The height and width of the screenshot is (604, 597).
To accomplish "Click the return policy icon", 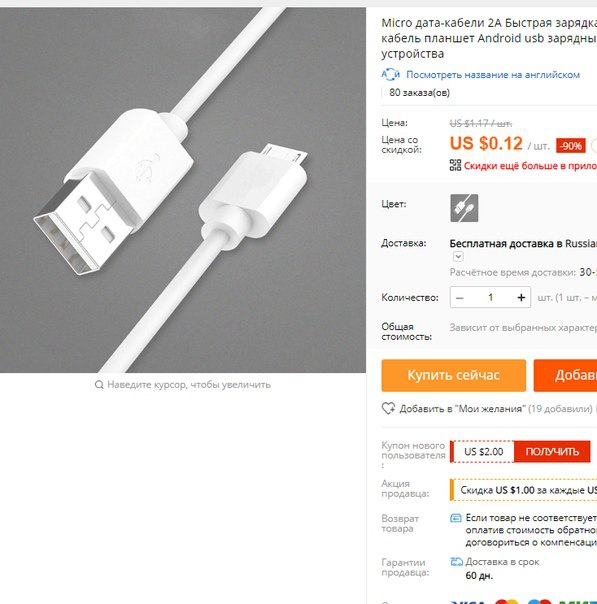I will pos(456,518).
